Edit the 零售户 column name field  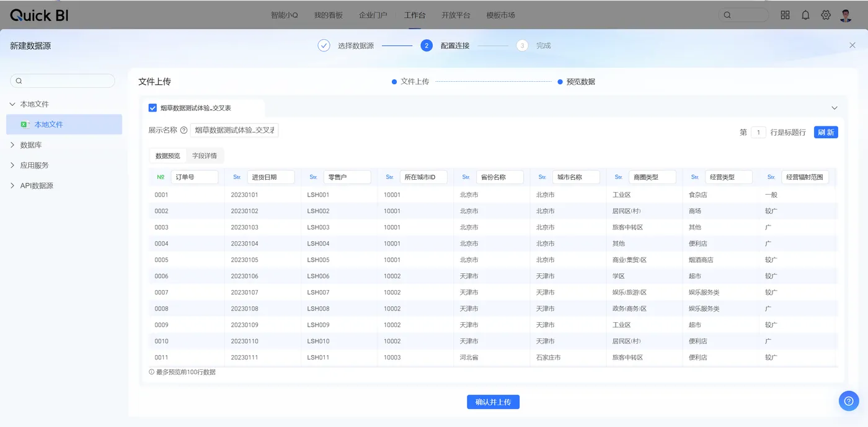(x=347, y=177)
